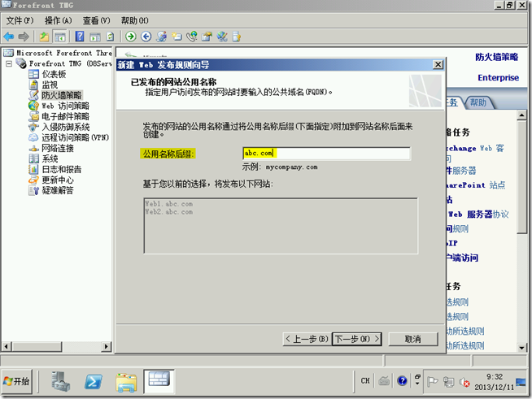Switch to the 帮助 tab in right pane
This screenshot has width=532, height=399.
[478, 102]
